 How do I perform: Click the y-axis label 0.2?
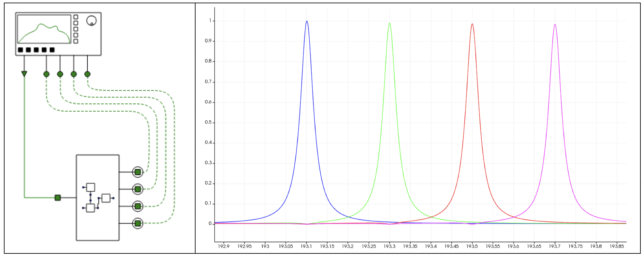208,183
